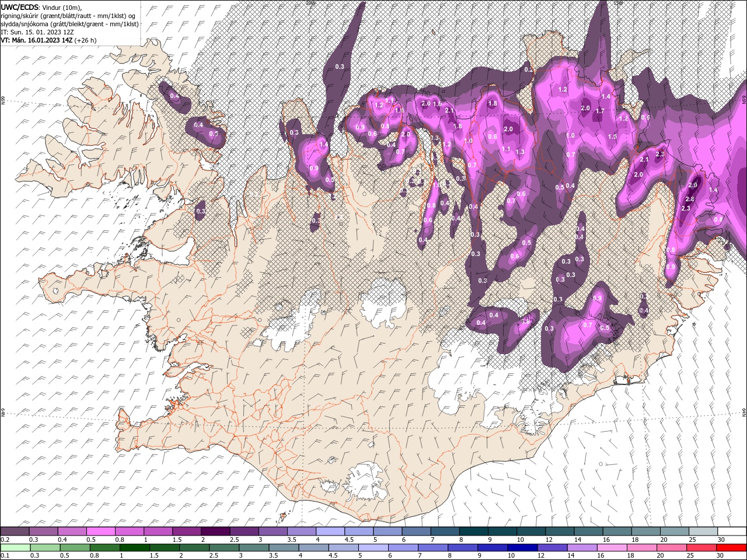Select the 0.5–0.8 green swatch in the bottom legend row

tap(74, 548)
